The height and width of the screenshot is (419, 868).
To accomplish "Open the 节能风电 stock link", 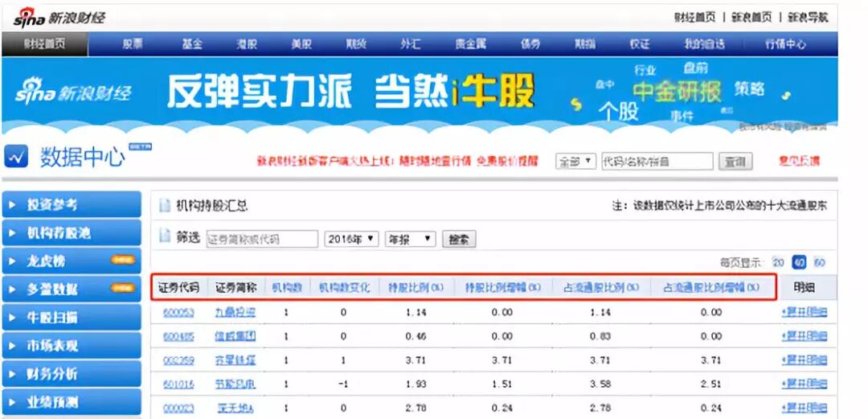I will pos(235,384).
